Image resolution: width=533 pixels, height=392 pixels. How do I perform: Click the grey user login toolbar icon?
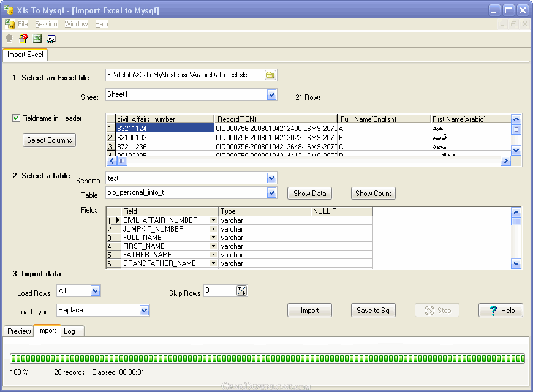[x=9, y=39]
